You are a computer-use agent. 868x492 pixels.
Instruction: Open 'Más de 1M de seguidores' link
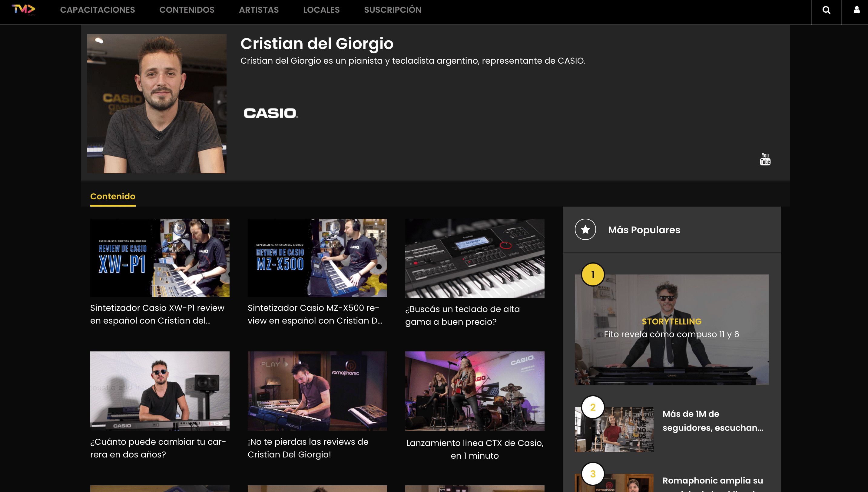tap(713, 421)
